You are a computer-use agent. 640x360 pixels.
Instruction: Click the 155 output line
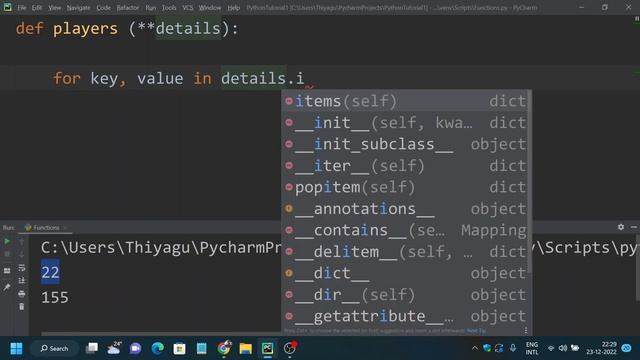(55, 298)
